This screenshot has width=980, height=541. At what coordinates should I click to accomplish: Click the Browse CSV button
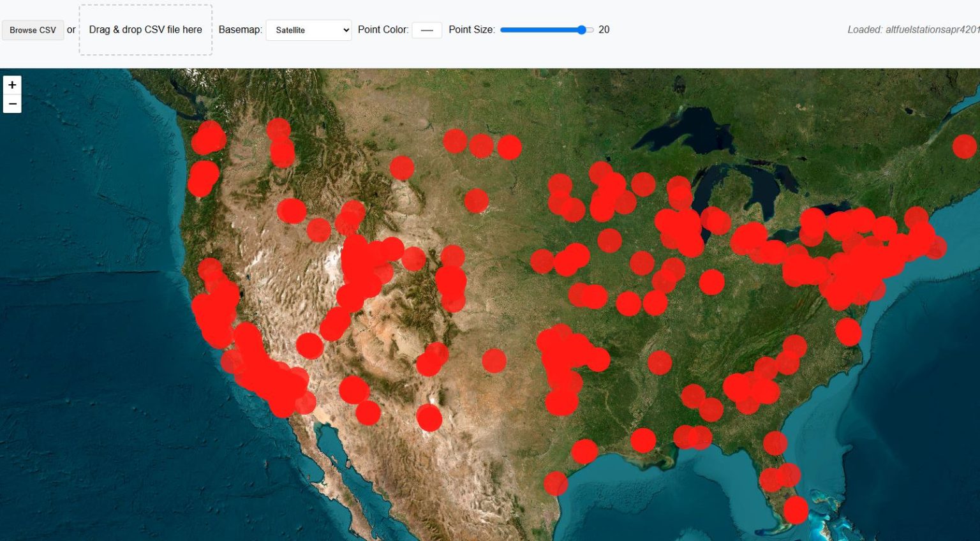click(33, 29)
